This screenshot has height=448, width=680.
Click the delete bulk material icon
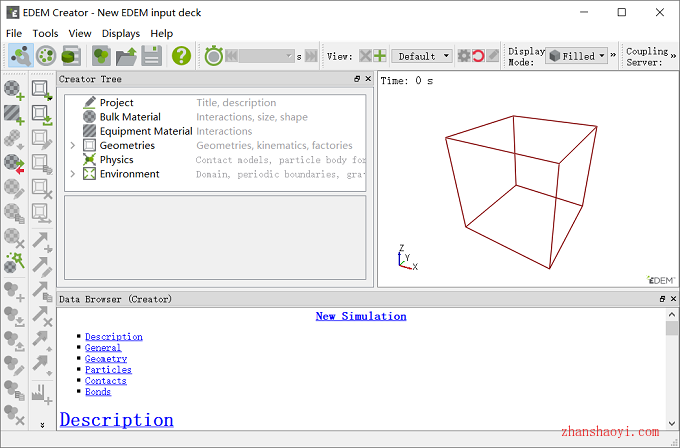tap(14, 238)
